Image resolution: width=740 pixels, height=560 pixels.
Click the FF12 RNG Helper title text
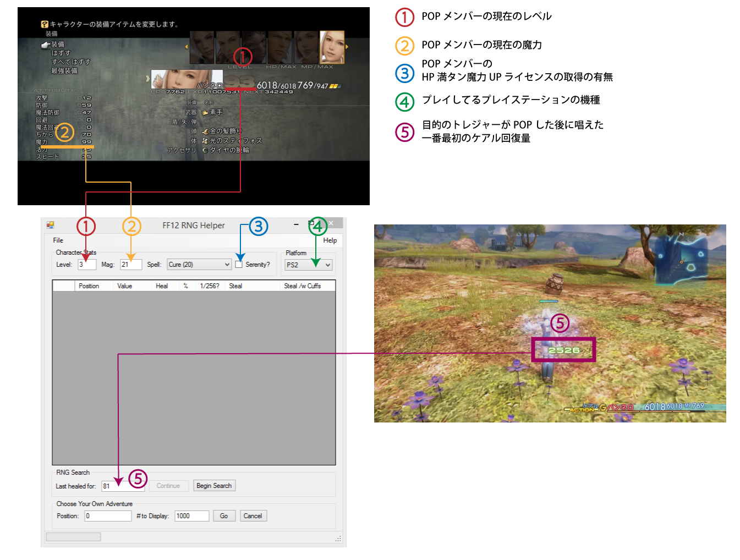point(194,226)
